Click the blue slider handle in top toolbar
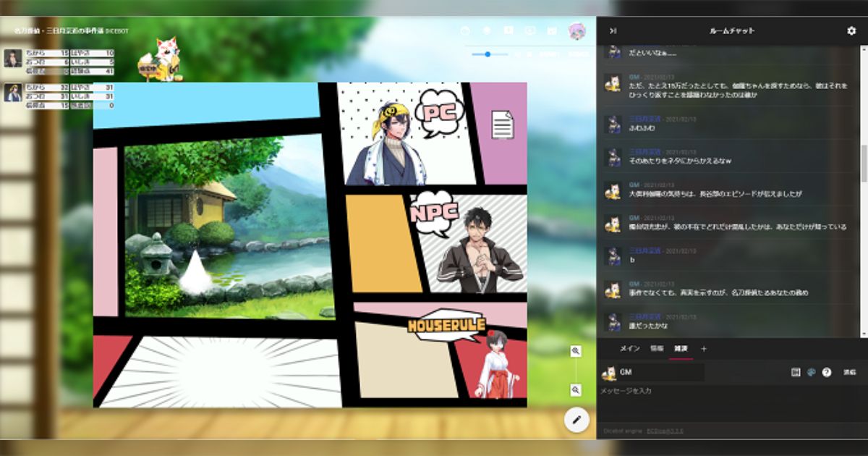The image size is (868, 456). pyautogui.click(x=488, y=54)
